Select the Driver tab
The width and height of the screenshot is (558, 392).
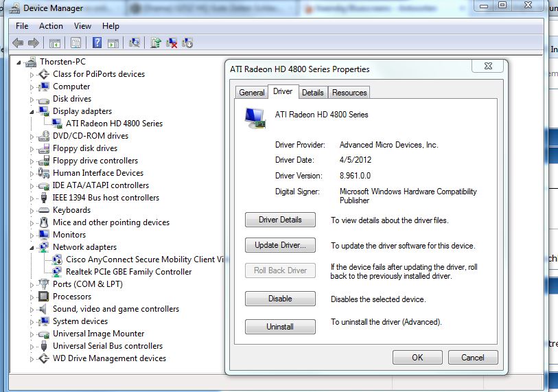pyautogui.click(x=283, y=91)
